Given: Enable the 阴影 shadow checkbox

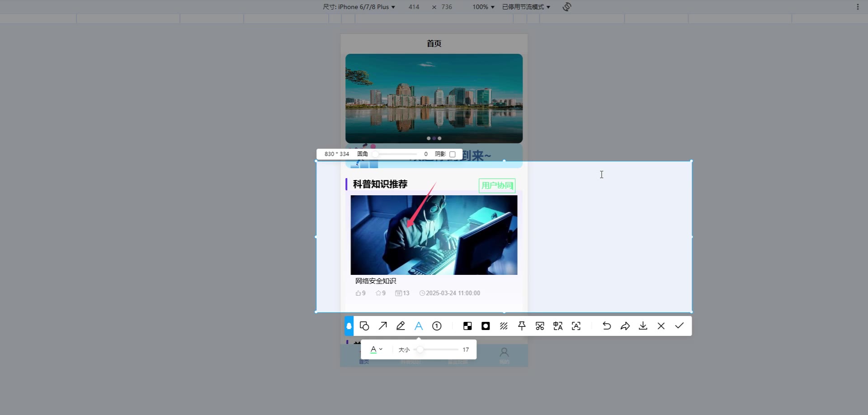Looking at the screenshot, I should click(x=453, y=154).
